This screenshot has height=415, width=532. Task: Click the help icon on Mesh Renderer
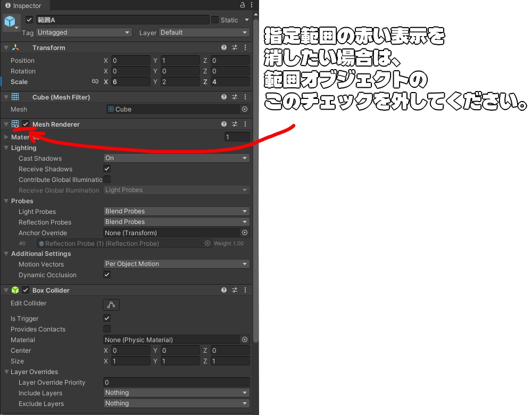point(223,124)
